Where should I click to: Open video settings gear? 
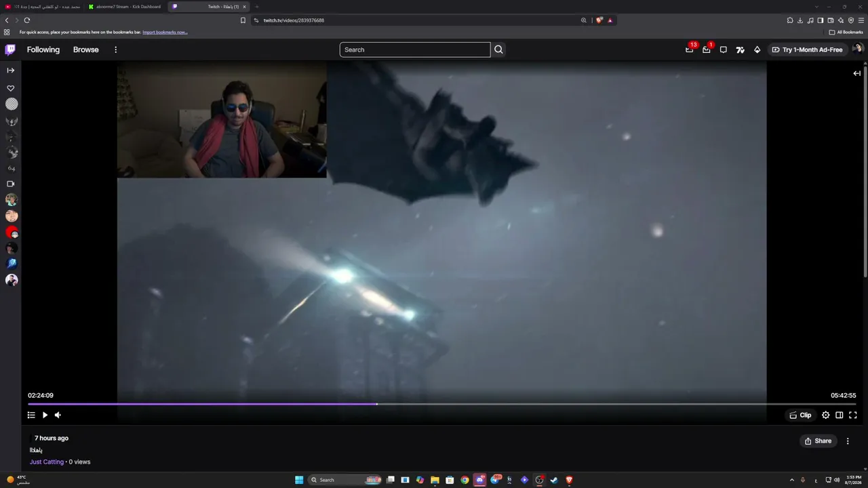click(x=826, y=415)
